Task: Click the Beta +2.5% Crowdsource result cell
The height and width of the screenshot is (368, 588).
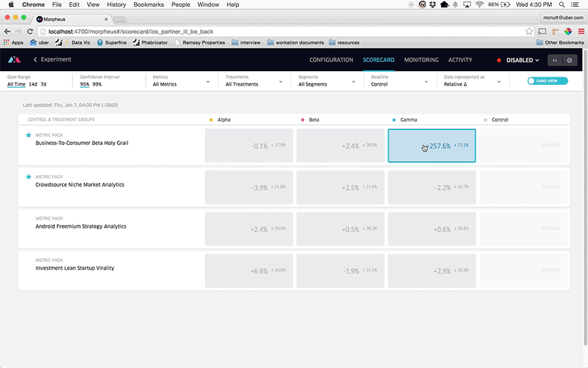Action: pyautogui.click(x=340, y=188)
